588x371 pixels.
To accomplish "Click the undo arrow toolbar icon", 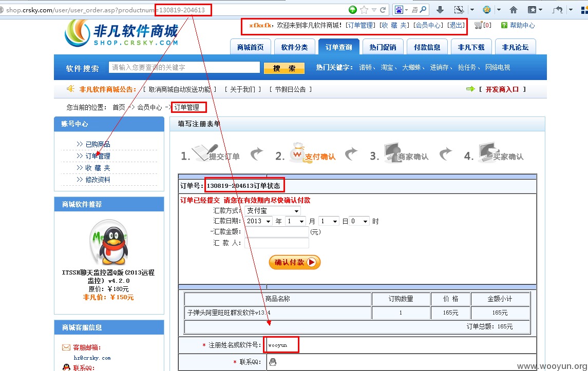I will point(558,10).
